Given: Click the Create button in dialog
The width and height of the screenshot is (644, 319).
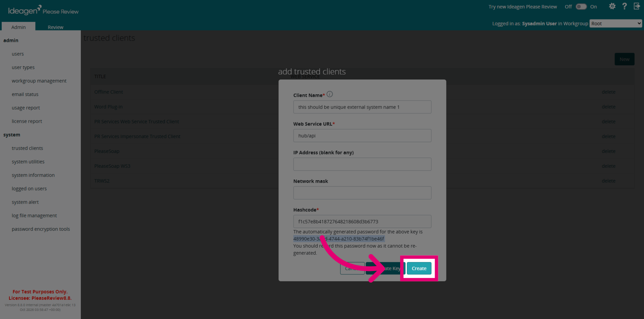Looking at the screenshot, I should coord(419,268).
